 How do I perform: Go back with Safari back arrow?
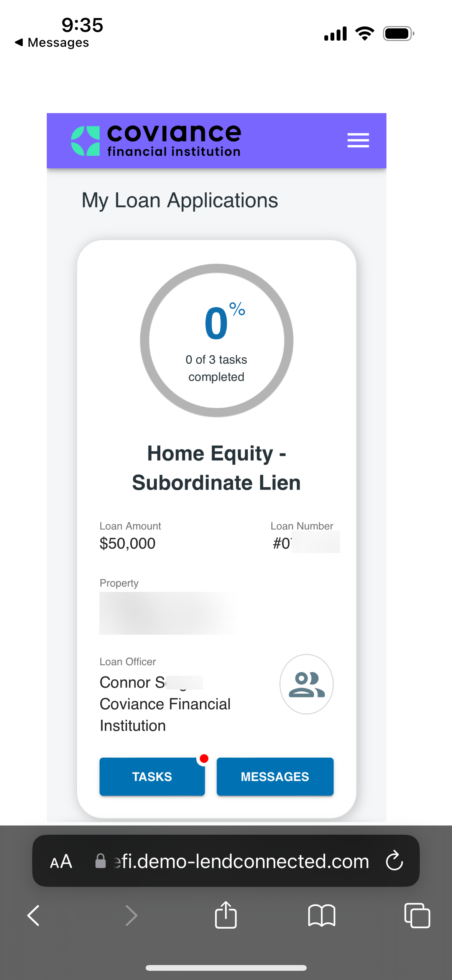point(34,916)
